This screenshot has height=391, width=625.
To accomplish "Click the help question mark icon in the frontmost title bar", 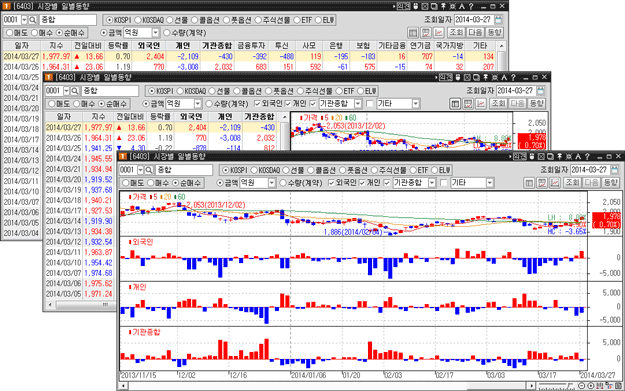I will click(x=587, y=157).
